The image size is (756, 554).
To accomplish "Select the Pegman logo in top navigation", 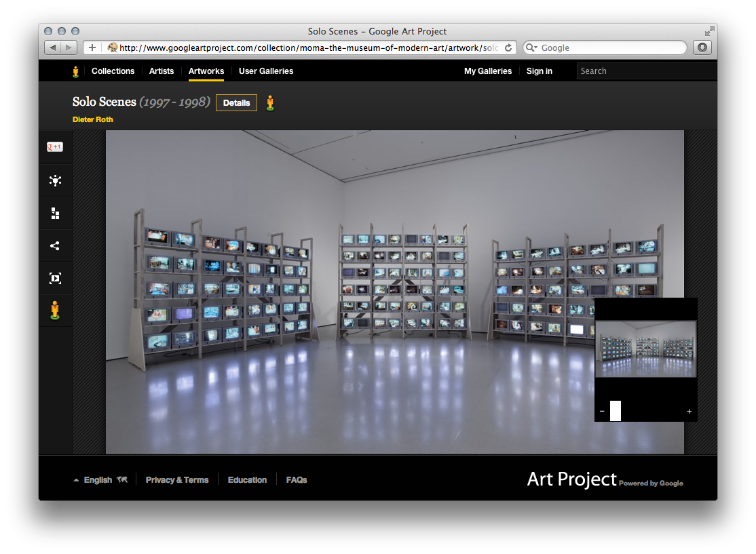I will click(75, 71).
